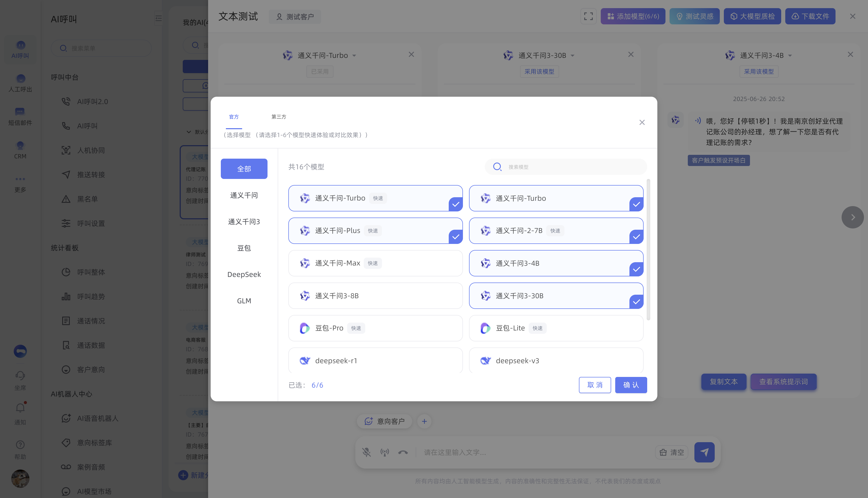Uncheck 通义千问-Turbo 快速 model card
This screenshot has width=868, height=498.
(x=375, y=198)
